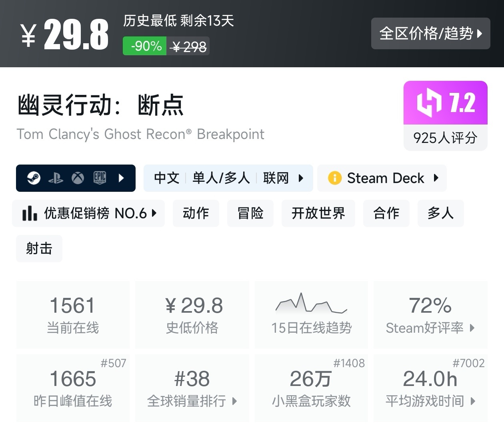Click the green -90% discount badge
The image size is (504, 426).
(x=145, y=46)
